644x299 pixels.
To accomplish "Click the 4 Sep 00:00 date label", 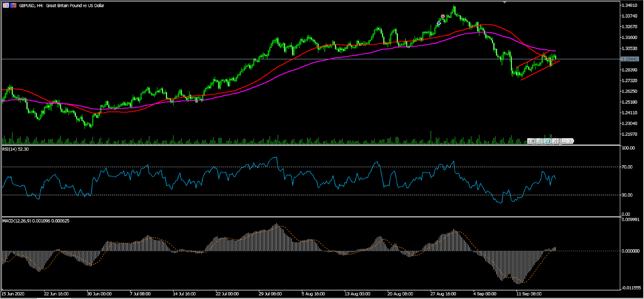I will point(485,294).
